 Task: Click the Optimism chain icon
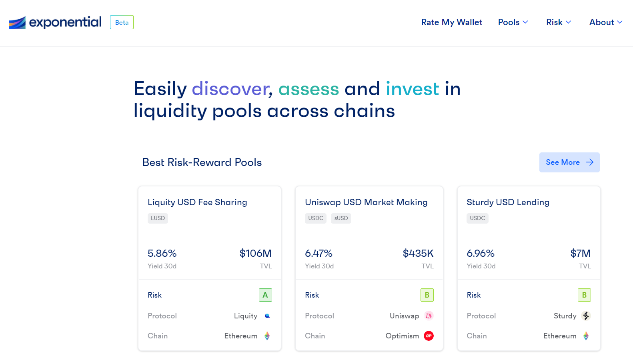click(429, 336)
